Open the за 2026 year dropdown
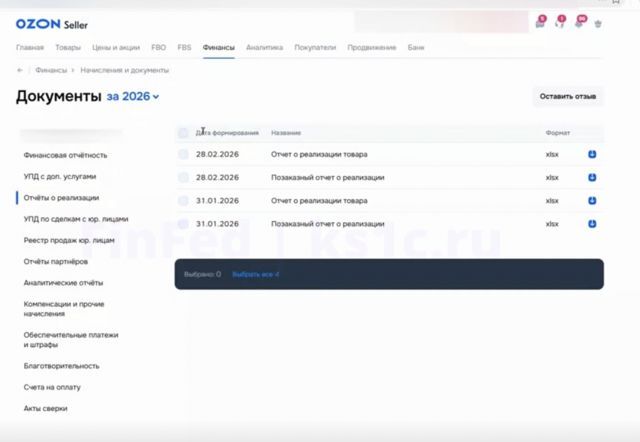The width and height of the screenshot is (640, 442). (133, 97)
